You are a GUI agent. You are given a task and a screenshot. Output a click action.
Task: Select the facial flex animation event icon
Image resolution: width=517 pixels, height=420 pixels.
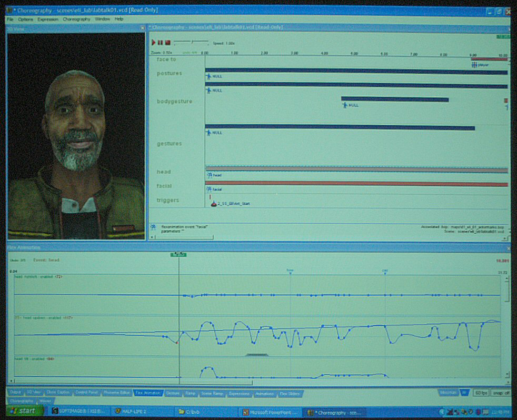click(209, 189)
